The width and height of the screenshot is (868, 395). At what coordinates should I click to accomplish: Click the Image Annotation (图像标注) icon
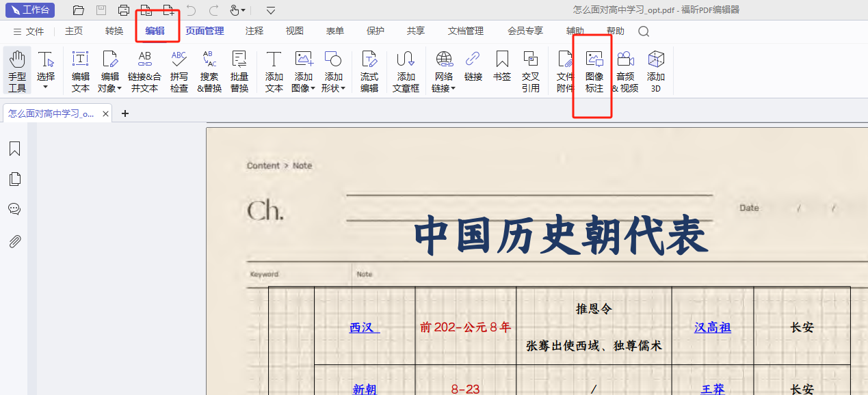point(594,70)
